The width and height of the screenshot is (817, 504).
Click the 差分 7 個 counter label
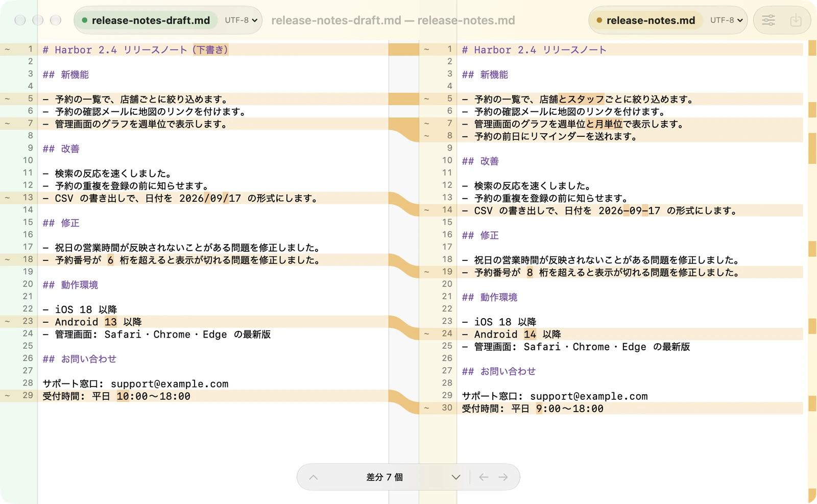pyautogui.click(x=385, y=477)
